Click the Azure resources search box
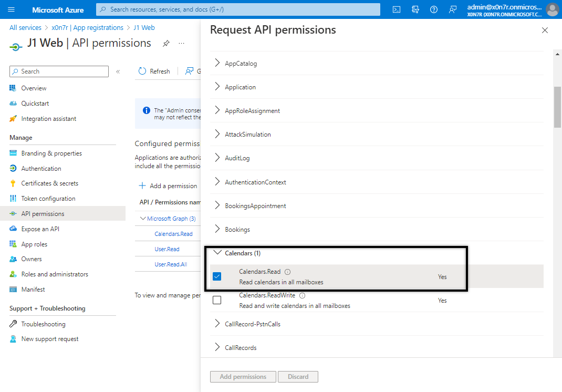Image resolution: width=562 pixels, height=392 pixels. tap(238, 9)
